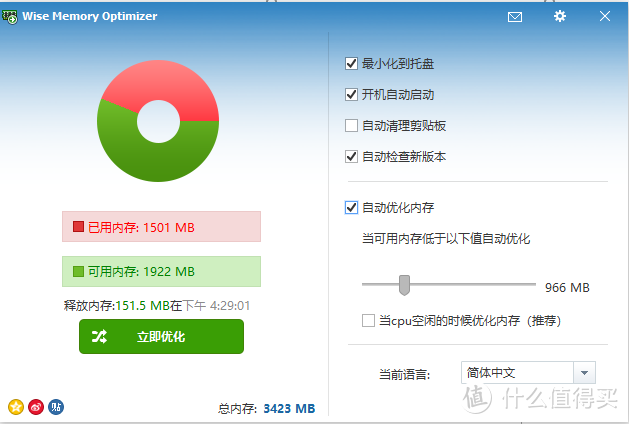Viewport: 629px width, 424px height.
Task: Open settings with the gear icon
Action: [560, 16]
